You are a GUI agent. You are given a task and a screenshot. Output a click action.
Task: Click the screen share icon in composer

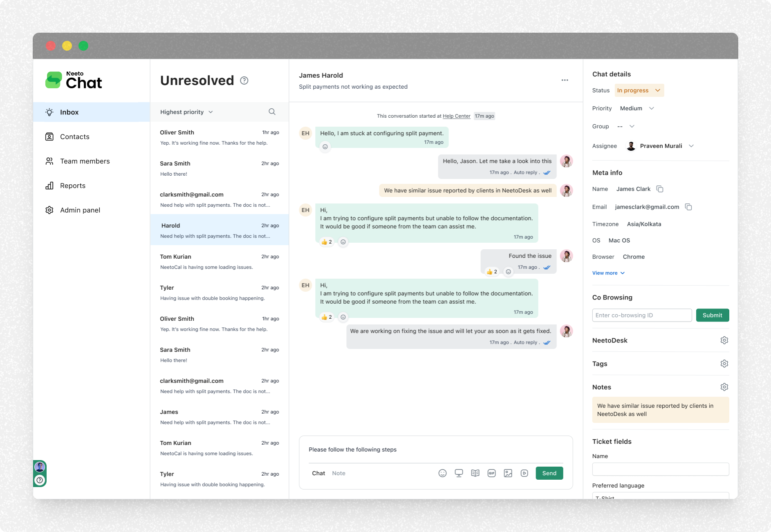click(x=459, y=473)
